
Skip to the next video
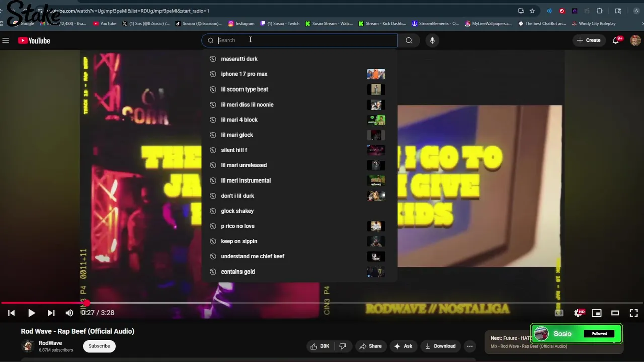(x=51, y=313)
